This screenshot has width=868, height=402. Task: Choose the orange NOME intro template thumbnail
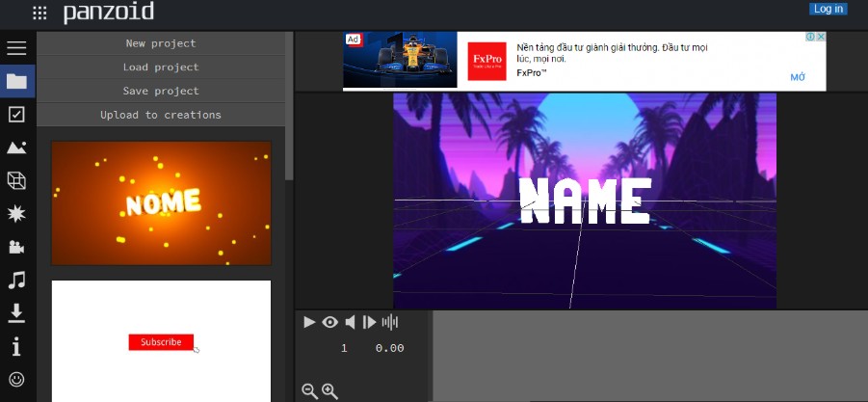(x=161, y=203)
